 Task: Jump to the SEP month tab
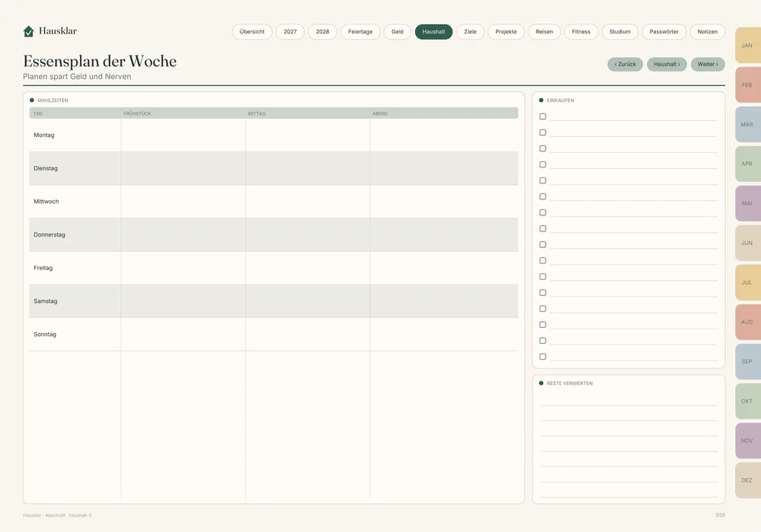click(x=748, y=362)
